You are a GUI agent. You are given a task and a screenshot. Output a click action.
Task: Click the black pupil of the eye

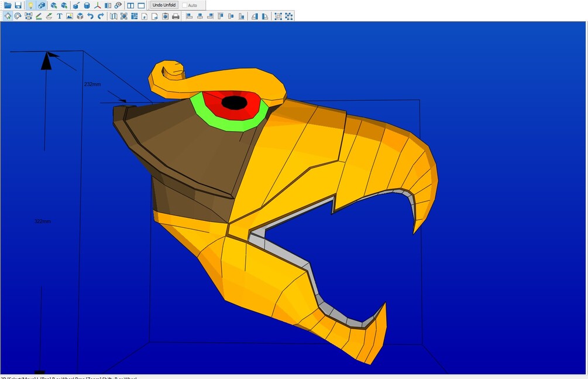(235, 103)
